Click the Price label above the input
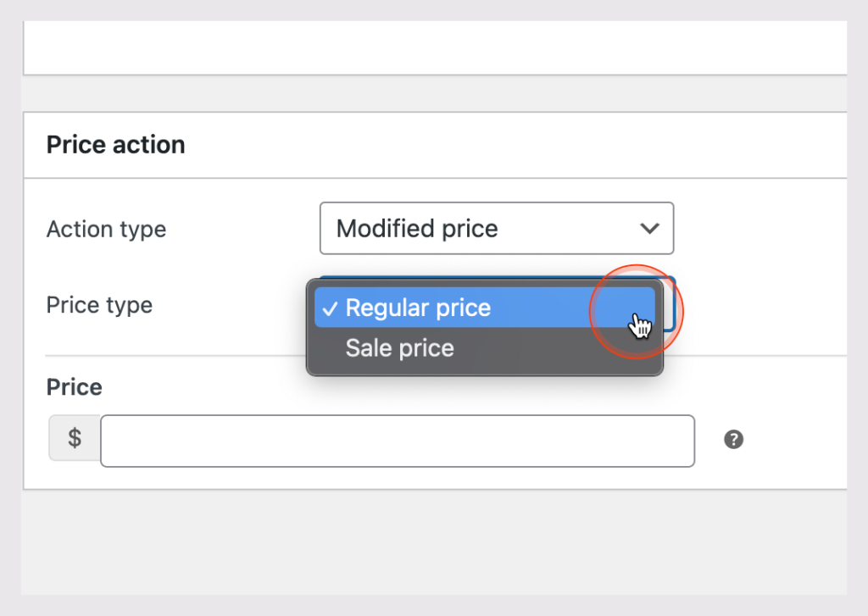868x616 pixels. [x=74, y=386]
